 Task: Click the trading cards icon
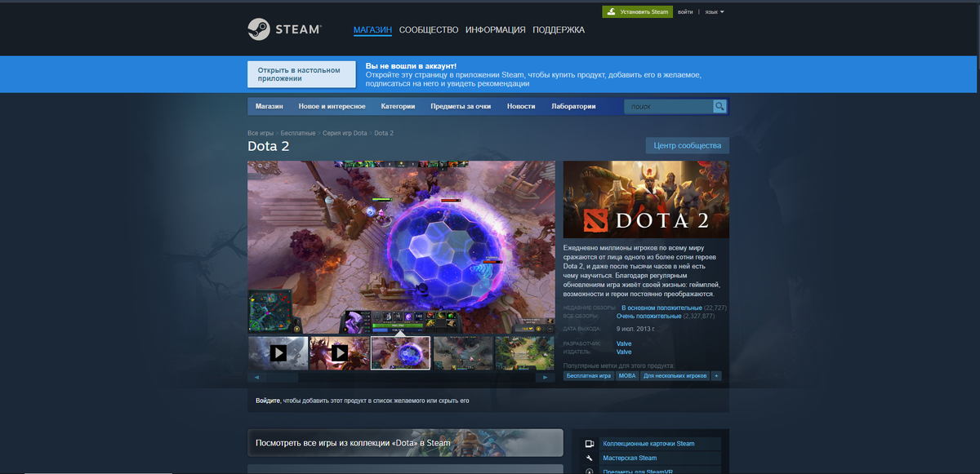(x=589, y=444)
